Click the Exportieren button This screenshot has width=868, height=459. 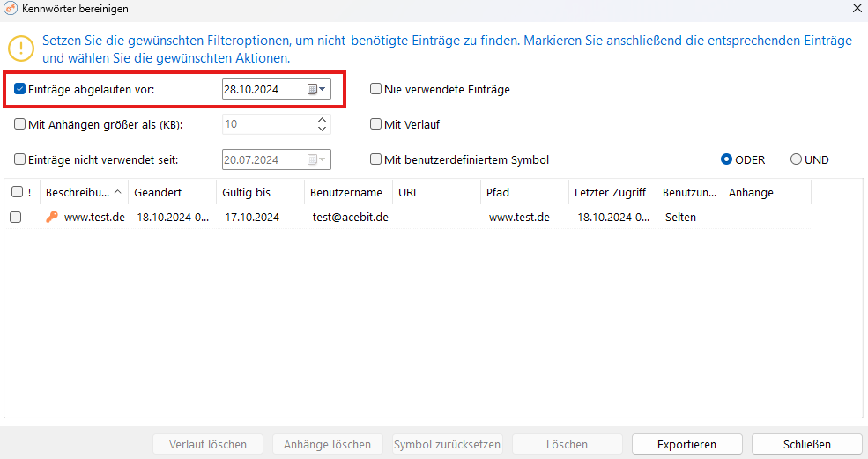(x=687, y=444)
